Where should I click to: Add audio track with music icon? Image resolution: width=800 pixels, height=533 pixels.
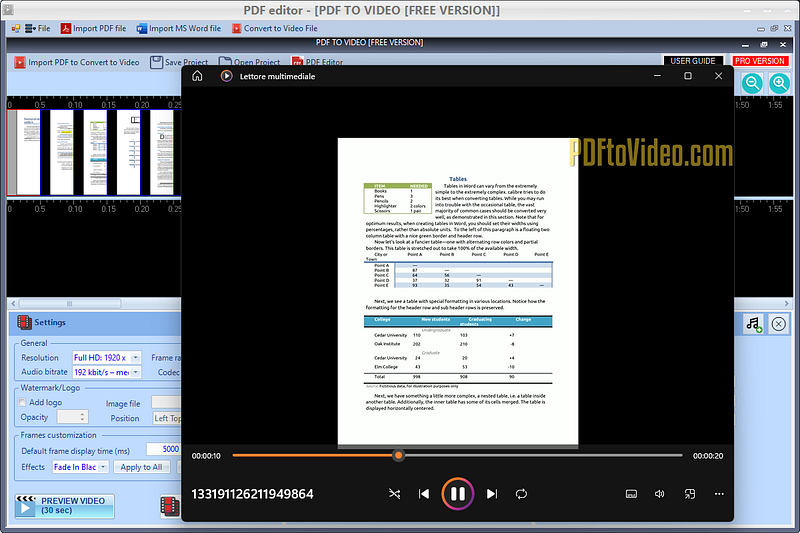point(754,324)
